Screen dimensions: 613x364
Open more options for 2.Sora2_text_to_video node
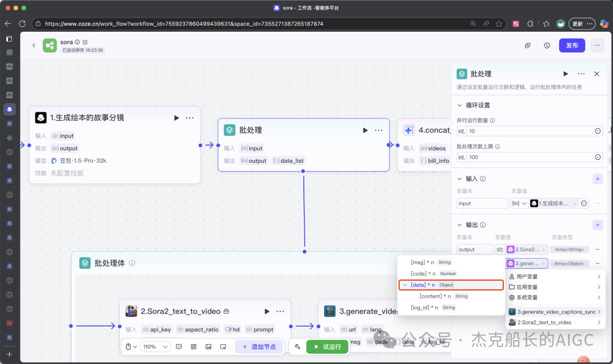tap(280, 311)
